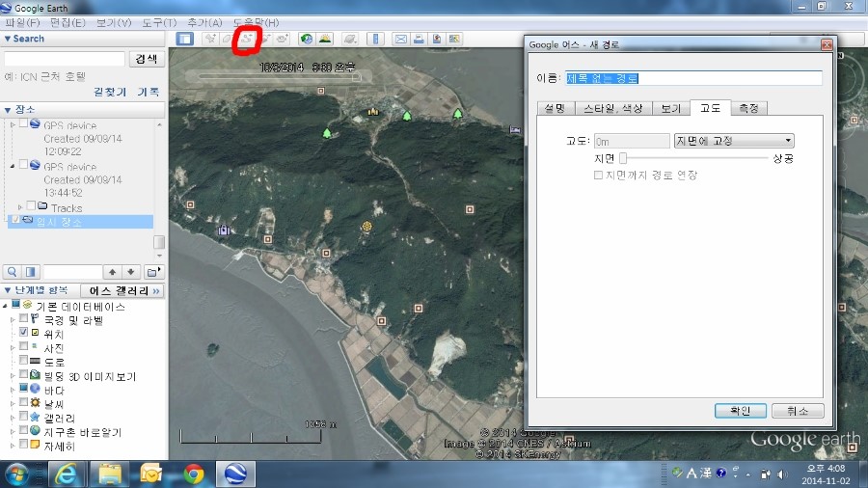Click the Add Path toolbar icon
Image resolution: width=868 pixels, height=488 pixels.
(246, 39)
